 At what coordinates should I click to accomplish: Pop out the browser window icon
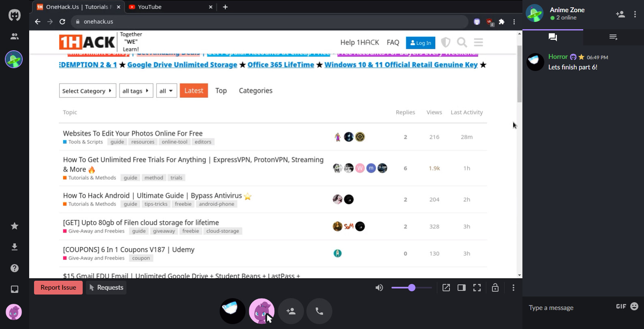[446, 288]
